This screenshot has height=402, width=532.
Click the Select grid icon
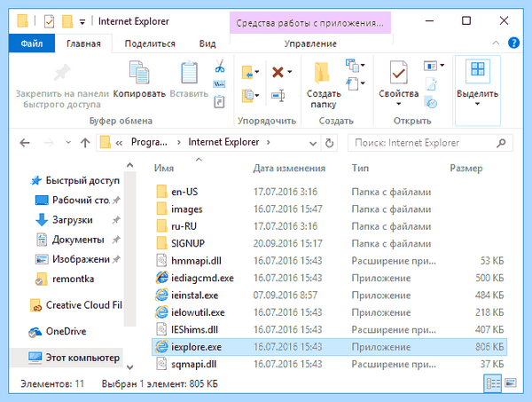477,70
